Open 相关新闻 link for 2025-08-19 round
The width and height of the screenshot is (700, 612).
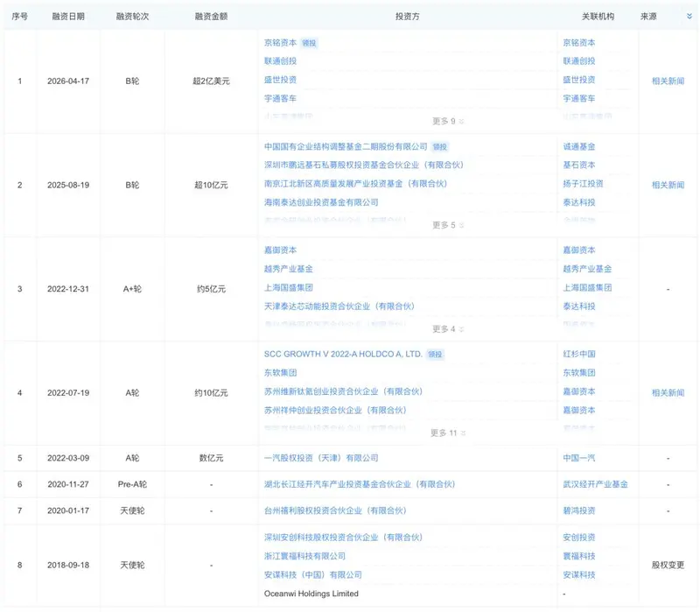(668, 185)
